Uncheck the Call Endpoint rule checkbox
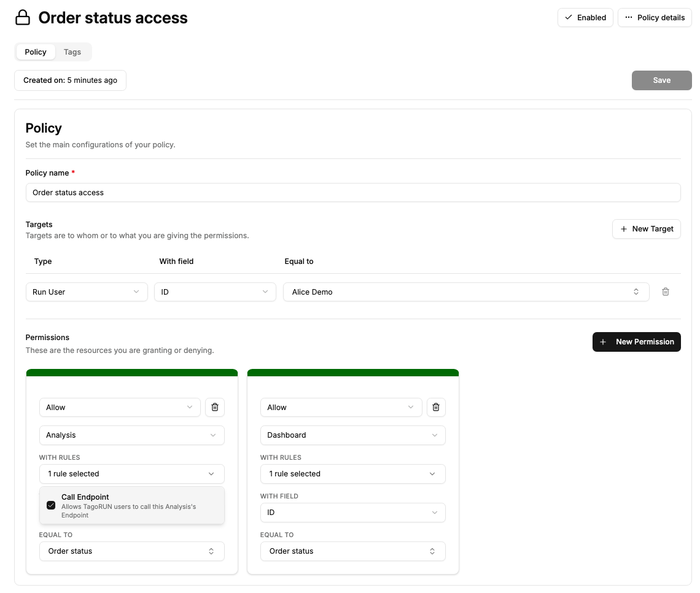The height and width of the screenshot is (593, 700). click(x=51, y=506)
